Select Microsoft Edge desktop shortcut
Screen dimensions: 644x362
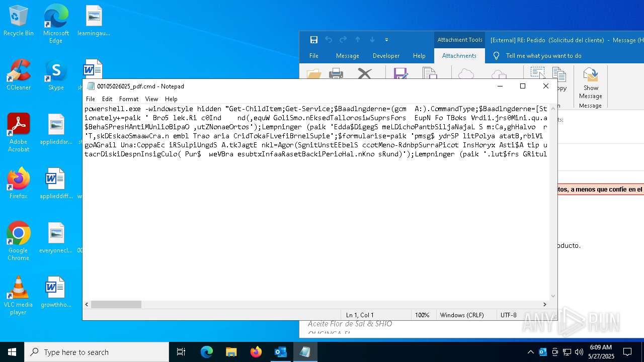[x=56, y=24]
